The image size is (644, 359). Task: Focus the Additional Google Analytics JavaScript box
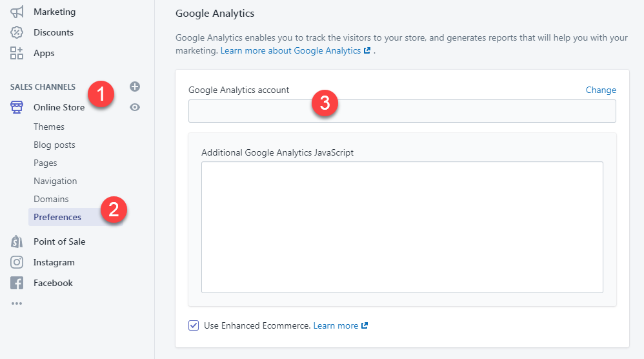(x=402, y=227)
